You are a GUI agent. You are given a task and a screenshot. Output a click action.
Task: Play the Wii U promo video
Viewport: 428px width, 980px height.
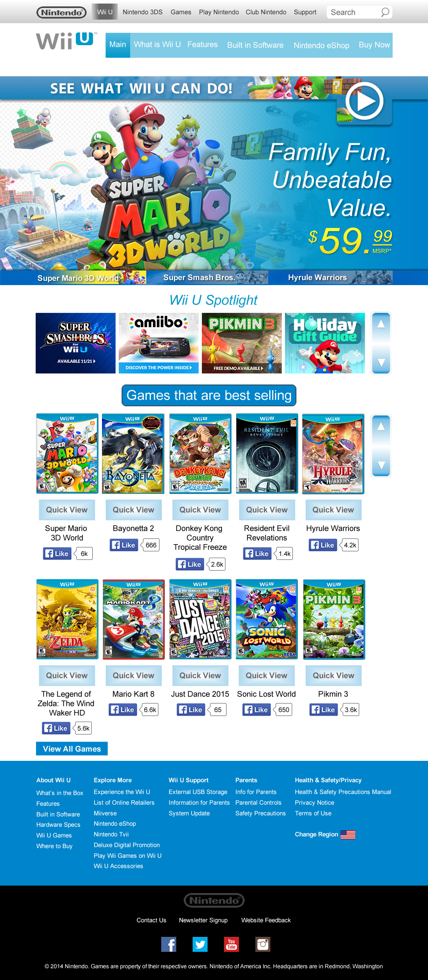pos(364,101)
